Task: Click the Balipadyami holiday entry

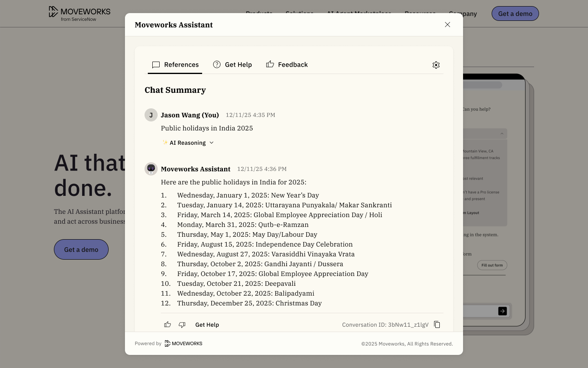Action: pos(246,293)
